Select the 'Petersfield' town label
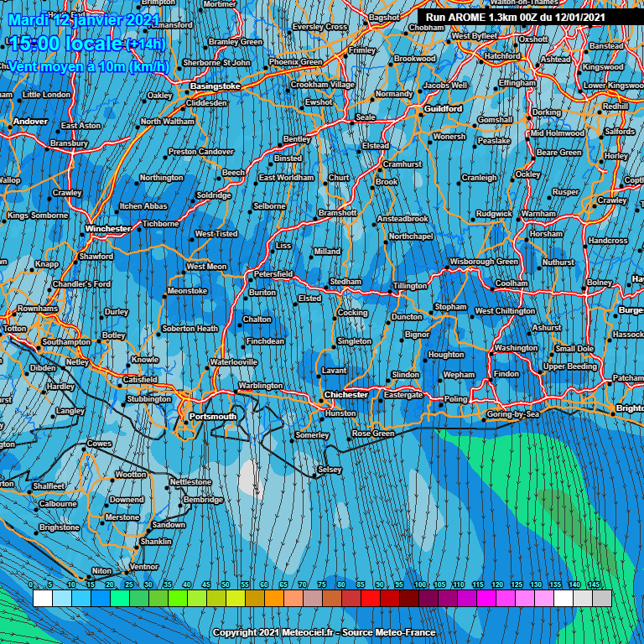Viewport: 644px width, 644px height. [273, 274]
